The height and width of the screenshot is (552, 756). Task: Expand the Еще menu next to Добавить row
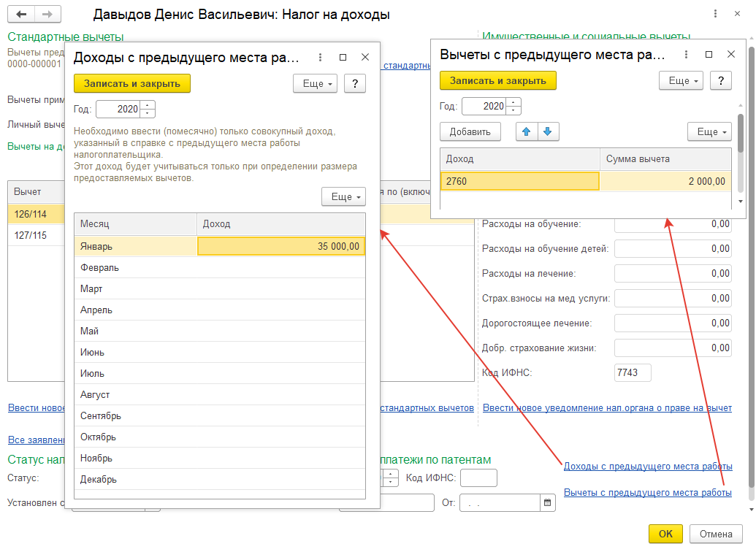tap(709, 131)
